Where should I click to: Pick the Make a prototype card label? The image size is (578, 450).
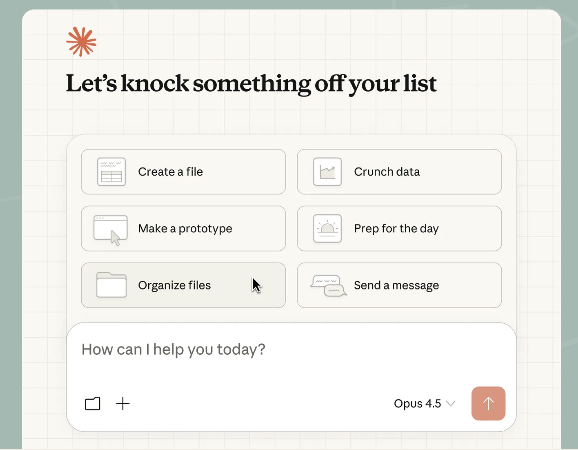click(185, 229)
